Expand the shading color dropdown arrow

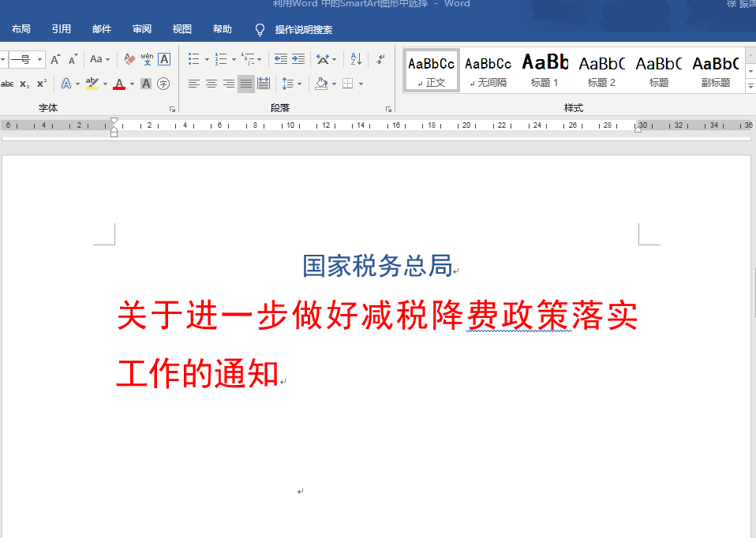[334, 84]
